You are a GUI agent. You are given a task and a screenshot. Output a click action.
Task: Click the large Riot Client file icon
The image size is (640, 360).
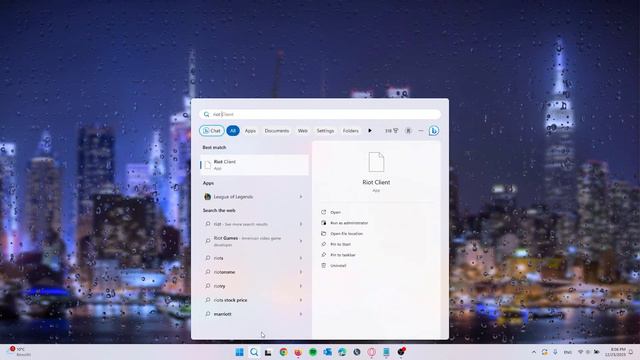[376, 162]
